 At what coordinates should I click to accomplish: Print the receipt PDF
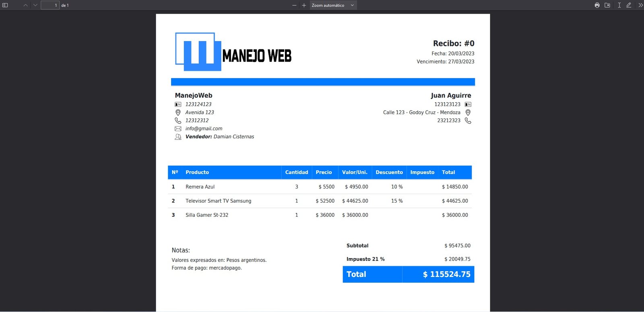click(x=597, y=5)
